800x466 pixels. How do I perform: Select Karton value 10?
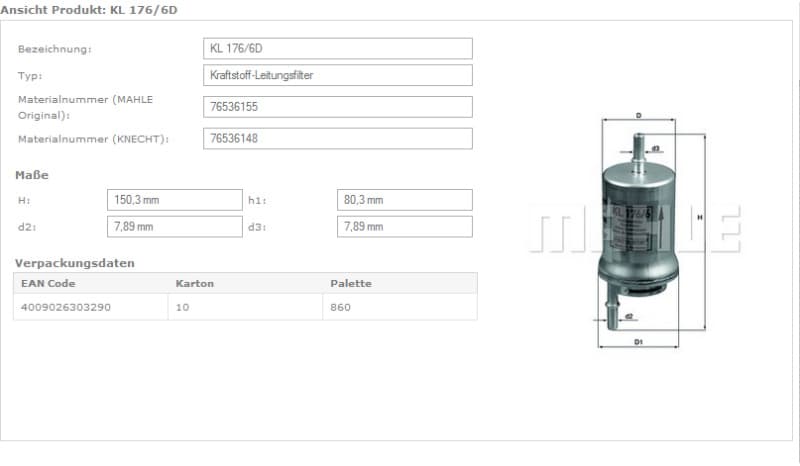point(182,307)
